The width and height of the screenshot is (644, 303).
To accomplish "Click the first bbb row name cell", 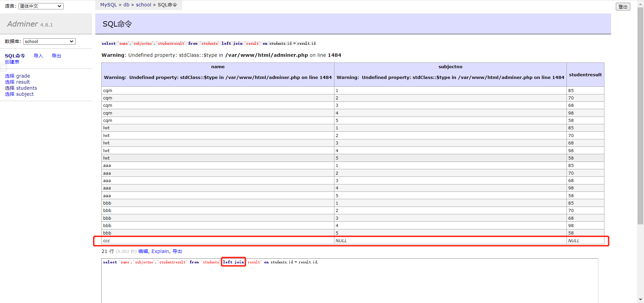I will point(218,203).
